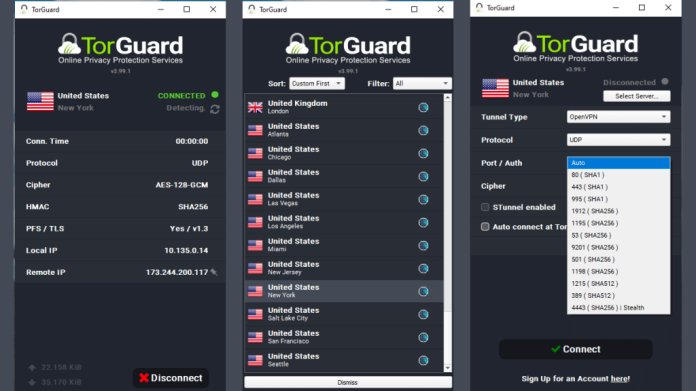
Task: Toggle the Auto connect checkbox
Action: pos(485,227)
